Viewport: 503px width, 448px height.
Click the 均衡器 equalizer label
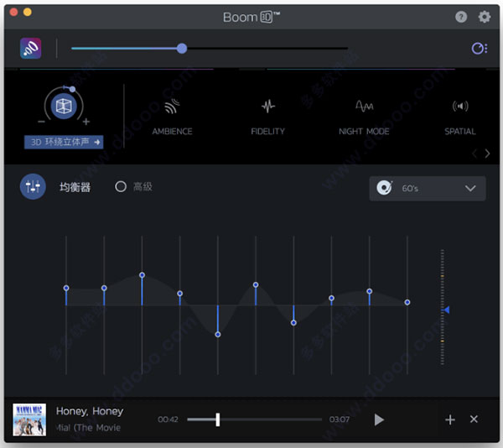point(75,187)
